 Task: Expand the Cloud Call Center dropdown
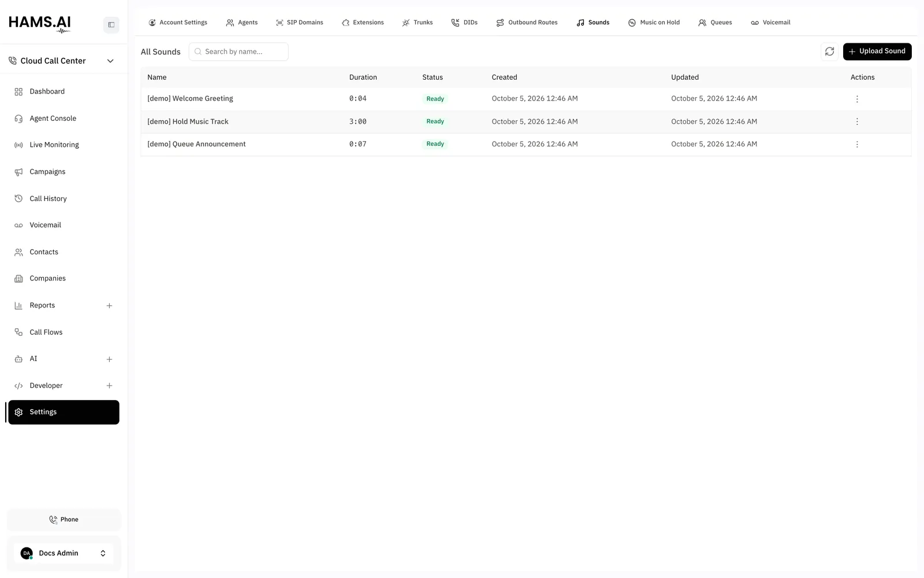point(110,61)
